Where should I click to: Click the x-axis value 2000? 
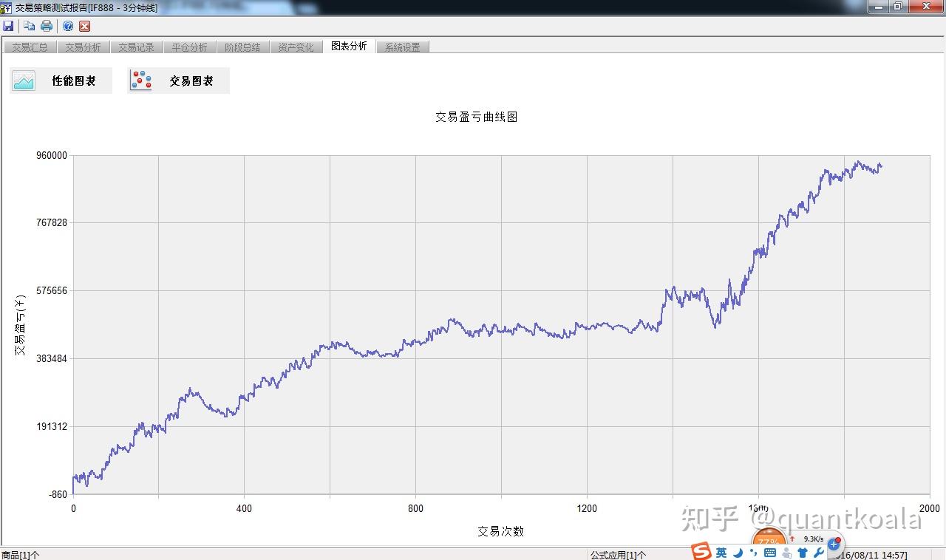[x=929, y=508]
